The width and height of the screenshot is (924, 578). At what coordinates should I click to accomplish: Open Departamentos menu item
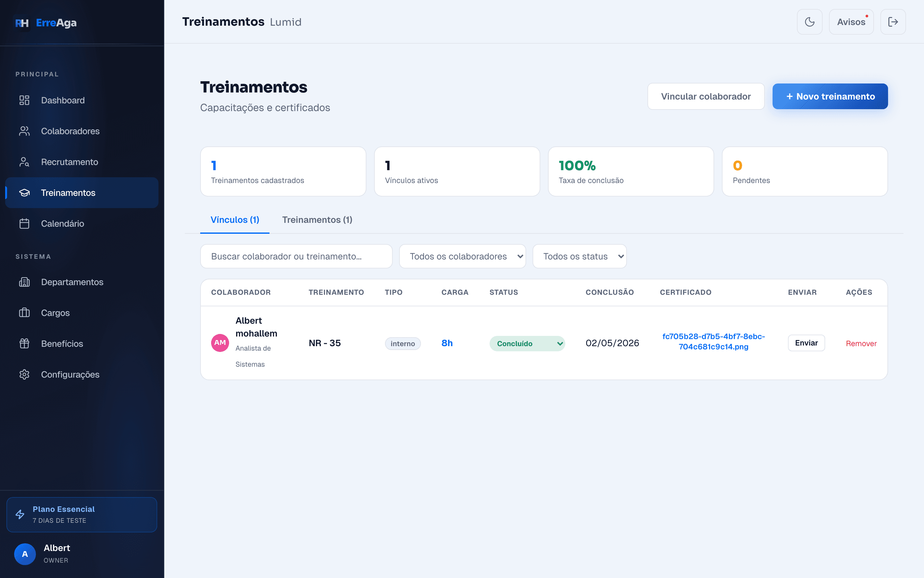click(x=82, y=282)
